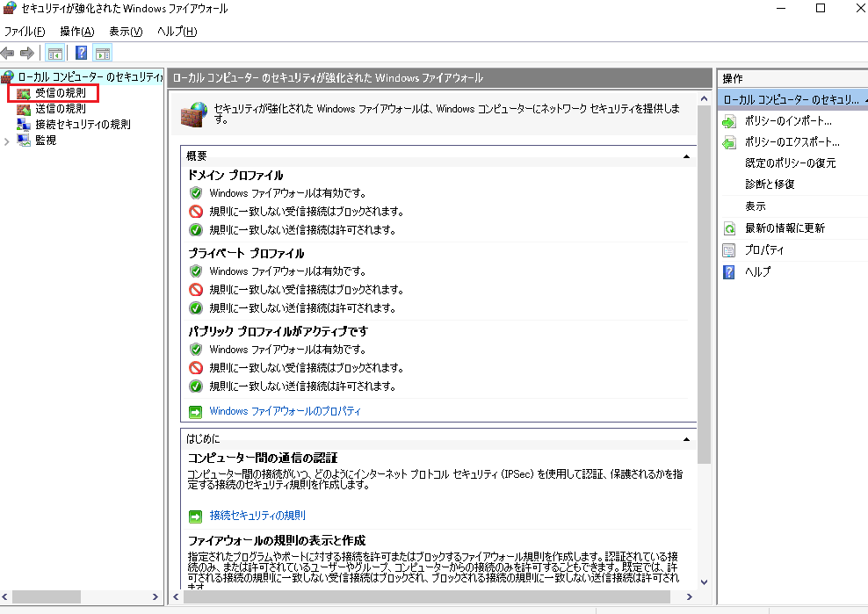Viewport: 868px width, 614px height.
Task: Click the large firewall globe icon in description
Action: pyautogui.click(x=194, y=114)
